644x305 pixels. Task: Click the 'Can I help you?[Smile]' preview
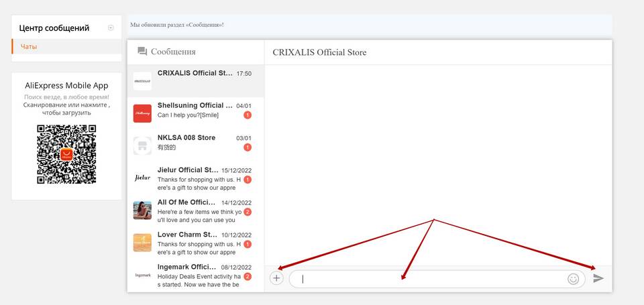[x=188, y=115]
